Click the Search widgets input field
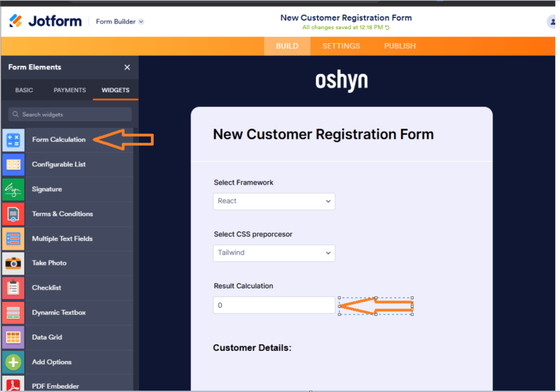This screenshot has height=392, width=560. pyautogui.click(x=70, y=115)
